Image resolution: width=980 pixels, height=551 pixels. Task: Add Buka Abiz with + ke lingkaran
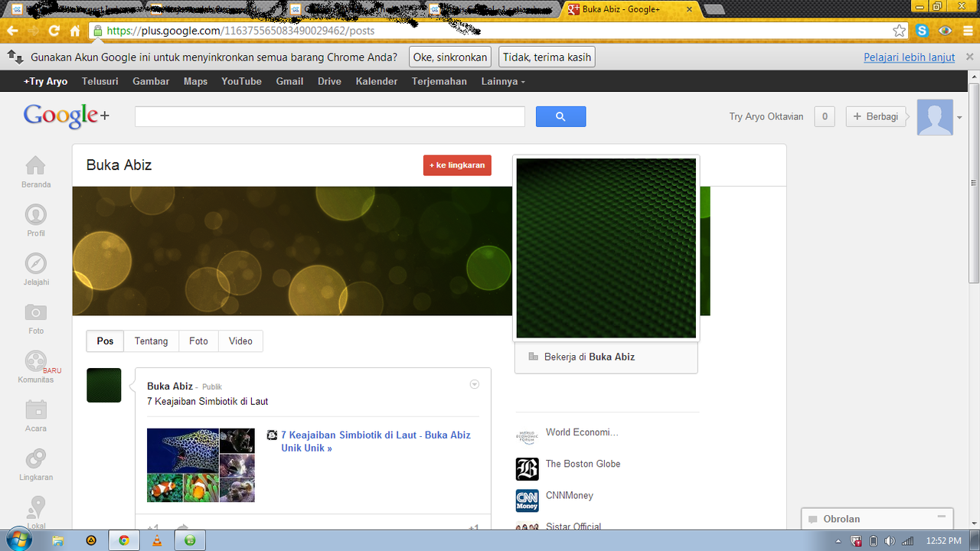click(x=457, y=165)
